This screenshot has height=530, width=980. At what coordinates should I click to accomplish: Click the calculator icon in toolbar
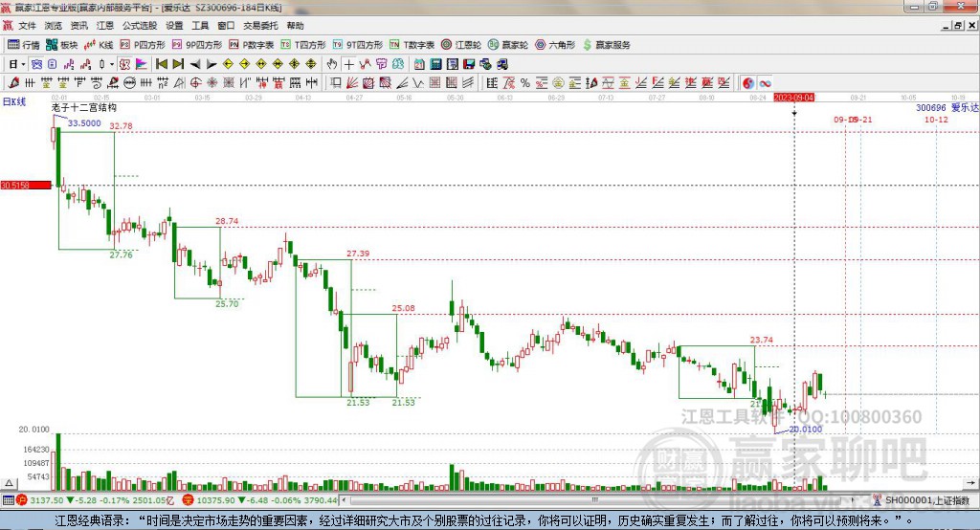[x=435, y=64]
